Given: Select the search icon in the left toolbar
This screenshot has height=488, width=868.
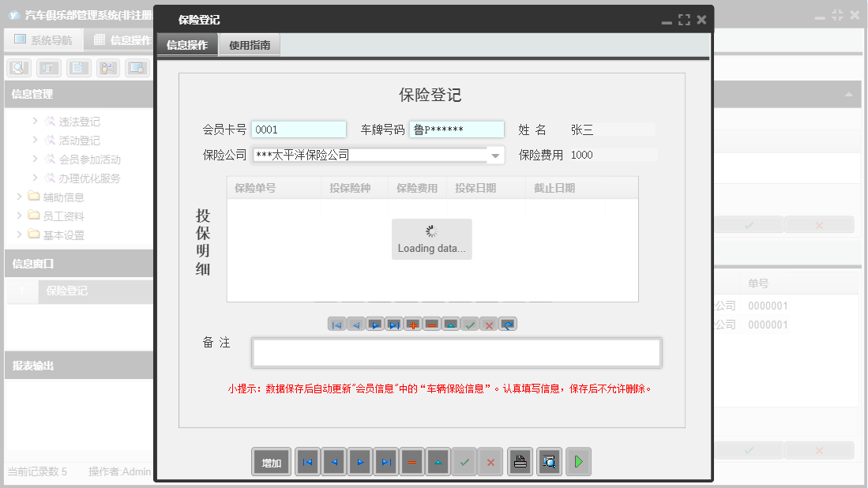Looking at the screenshot, I should 17,68.
